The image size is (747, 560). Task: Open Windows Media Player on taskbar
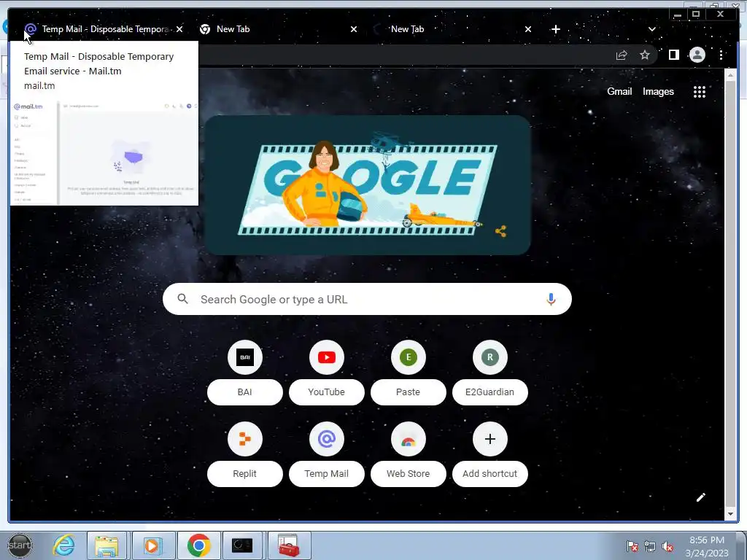point(153,545)
